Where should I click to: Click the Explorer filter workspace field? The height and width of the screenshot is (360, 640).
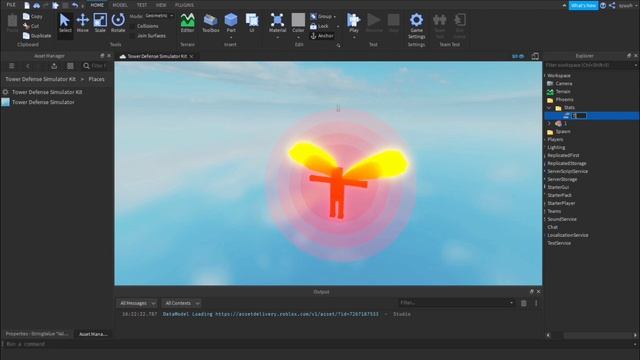[x=591, y=65]
